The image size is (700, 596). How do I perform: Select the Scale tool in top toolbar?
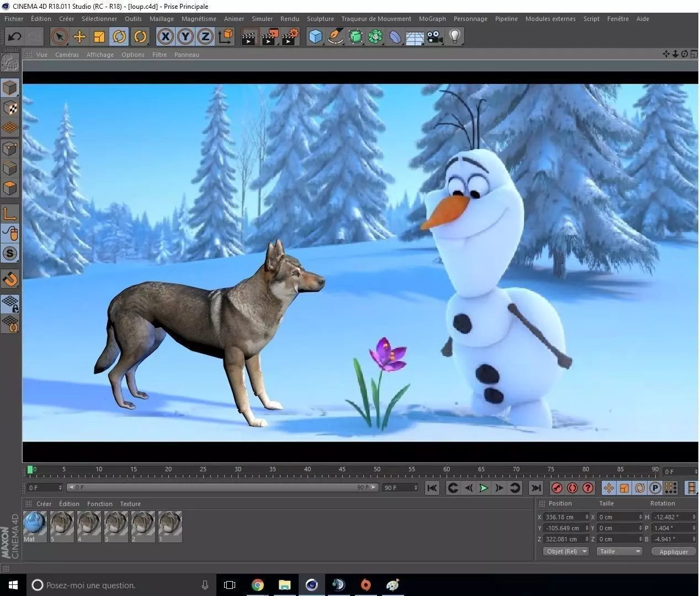click(x=99, y=37)
